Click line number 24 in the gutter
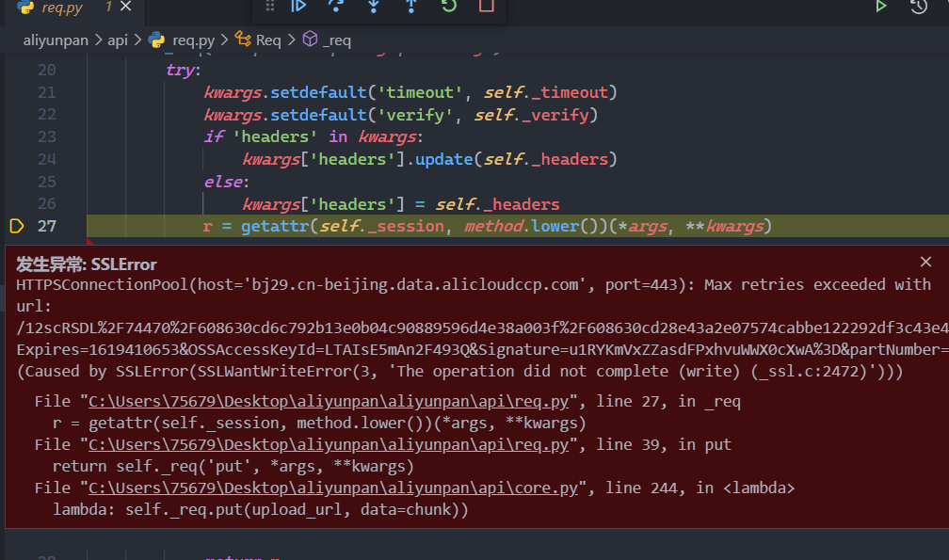 pos(49,158)
